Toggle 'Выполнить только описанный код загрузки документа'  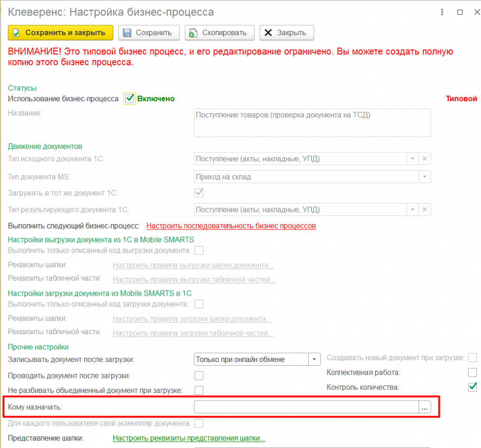(199, 304)
